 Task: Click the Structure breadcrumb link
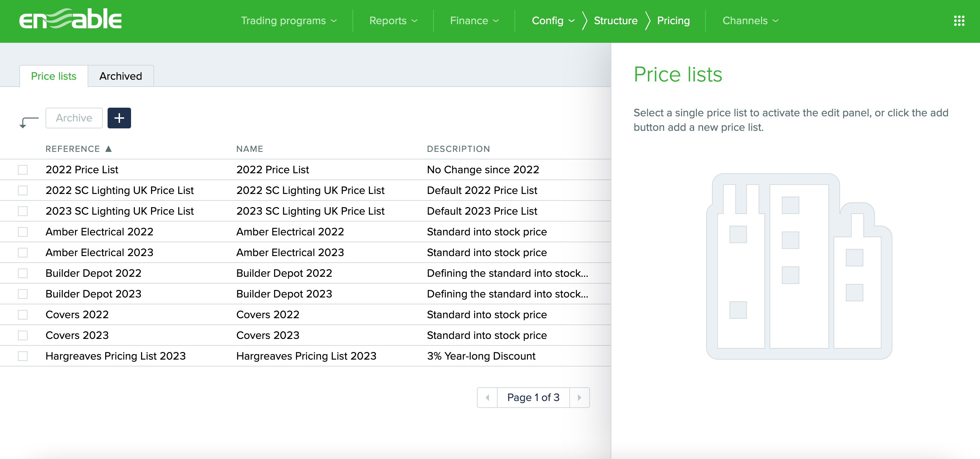pyautogui.click(x=615, y=21)
